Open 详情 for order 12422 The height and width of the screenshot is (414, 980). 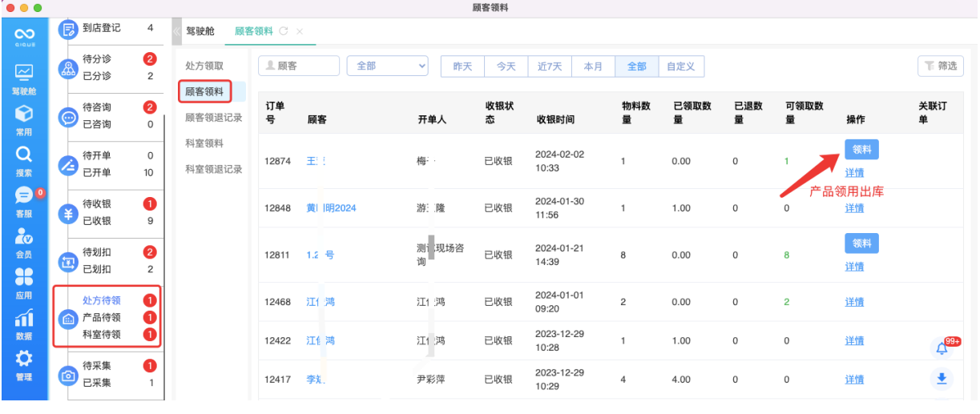854,341
